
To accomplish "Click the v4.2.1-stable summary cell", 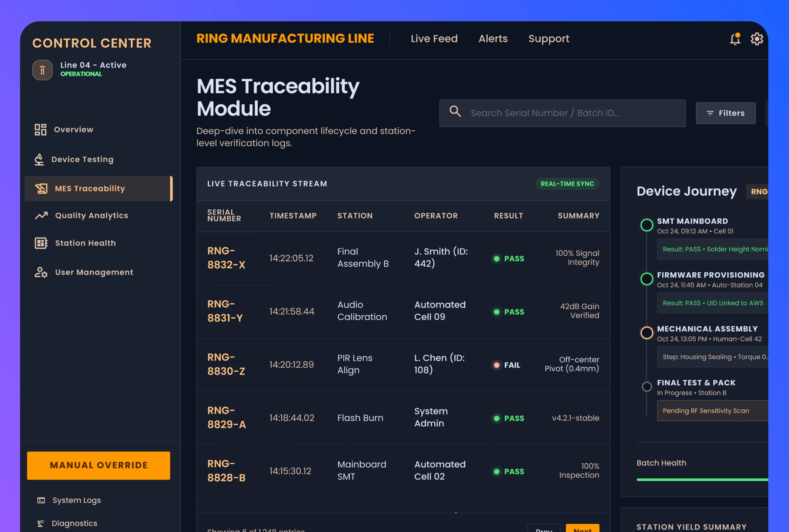I will (x=576, y=418).
